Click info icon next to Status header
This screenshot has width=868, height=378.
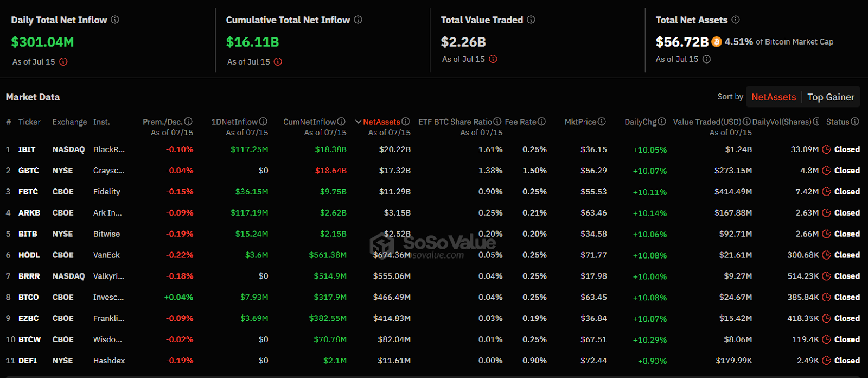tap(855, 122)
